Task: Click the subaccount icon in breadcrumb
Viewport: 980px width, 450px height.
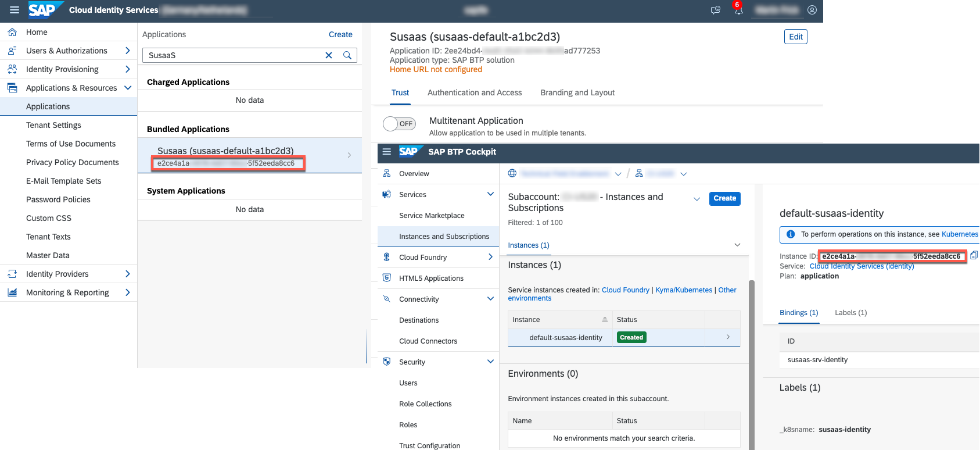Action: click(x=639, y=173)
